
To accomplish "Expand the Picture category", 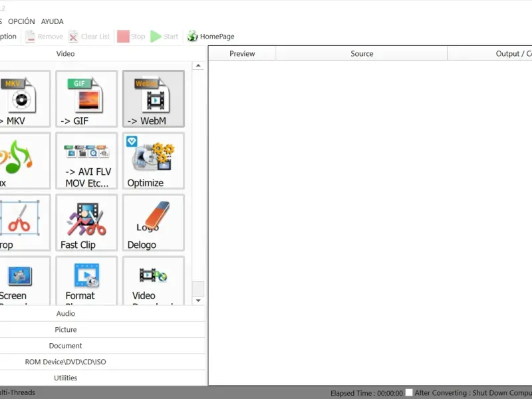I will coord(102,329).
